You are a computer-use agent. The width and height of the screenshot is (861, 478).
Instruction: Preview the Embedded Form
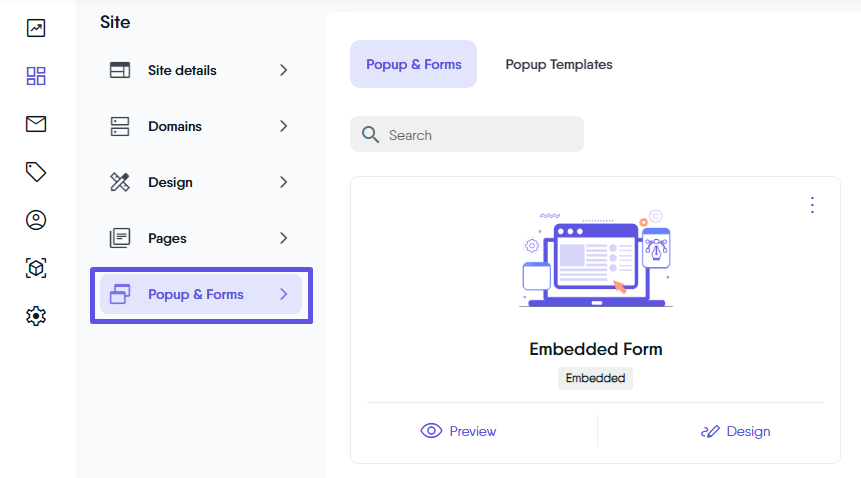(x=459, y=431)
